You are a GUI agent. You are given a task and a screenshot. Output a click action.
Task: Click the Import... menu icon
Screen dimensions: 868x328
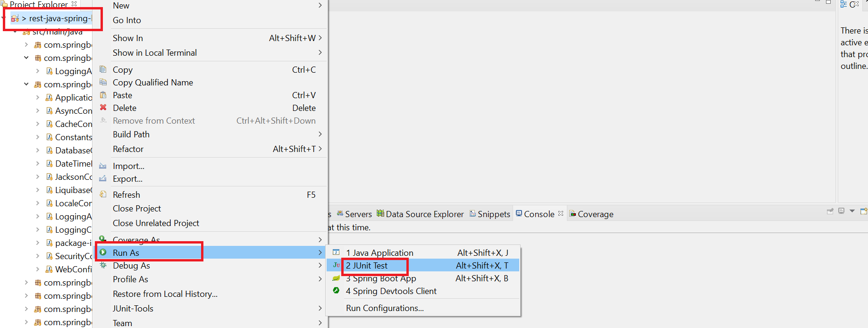103,166
